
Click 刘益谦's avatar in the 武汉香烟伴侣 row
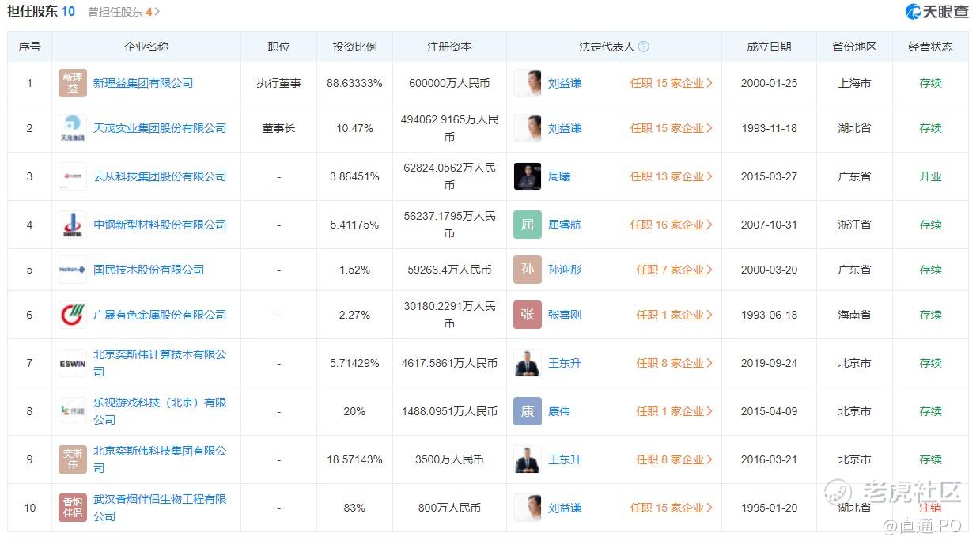click(528, 508)
